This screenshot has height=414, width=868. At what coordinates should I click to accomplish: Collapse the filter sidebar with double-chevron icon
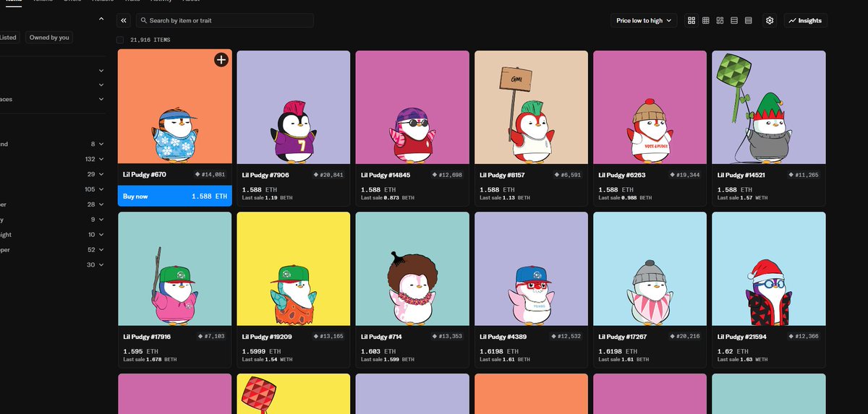tap(124, 21)
